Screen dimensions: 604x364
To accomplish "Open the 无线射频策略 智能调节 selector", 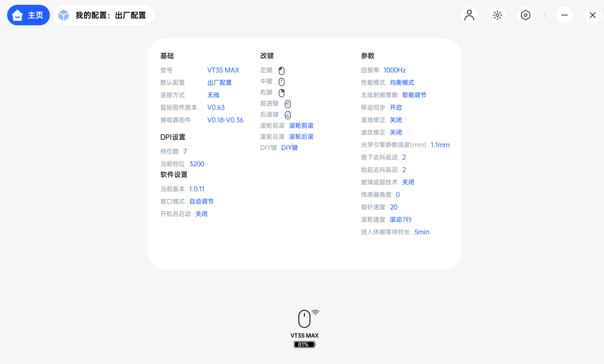I will coord(413,95).
